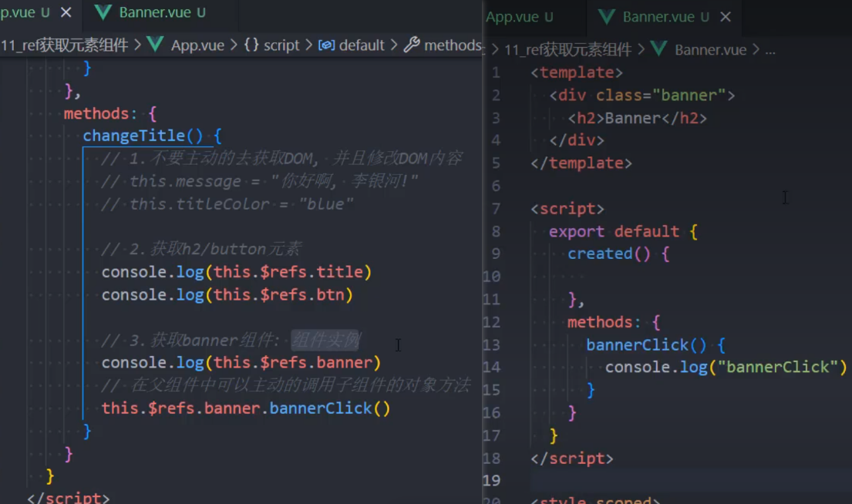Click closing </script> tag in left editor
Screen dimensions: 852x504
click(69, 498)
